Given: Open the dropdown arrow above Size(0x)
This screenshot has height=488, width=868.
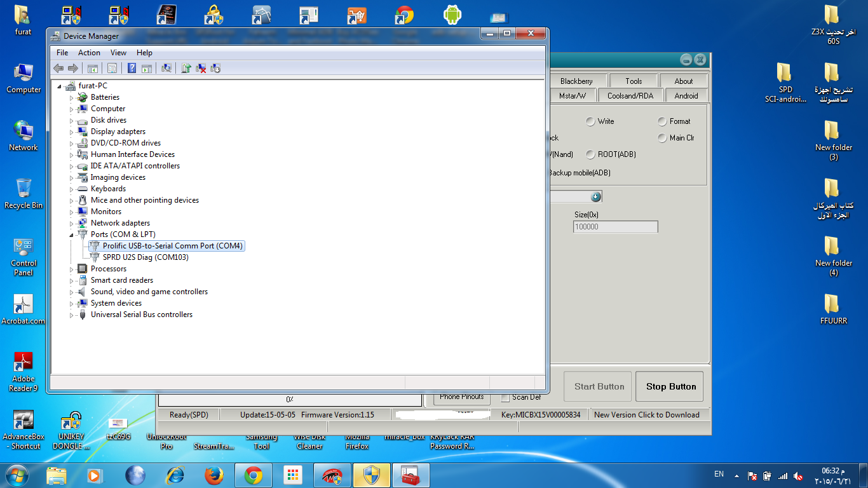Looking at the screenshot, I should pyautogui.click(x=595, y=197).
